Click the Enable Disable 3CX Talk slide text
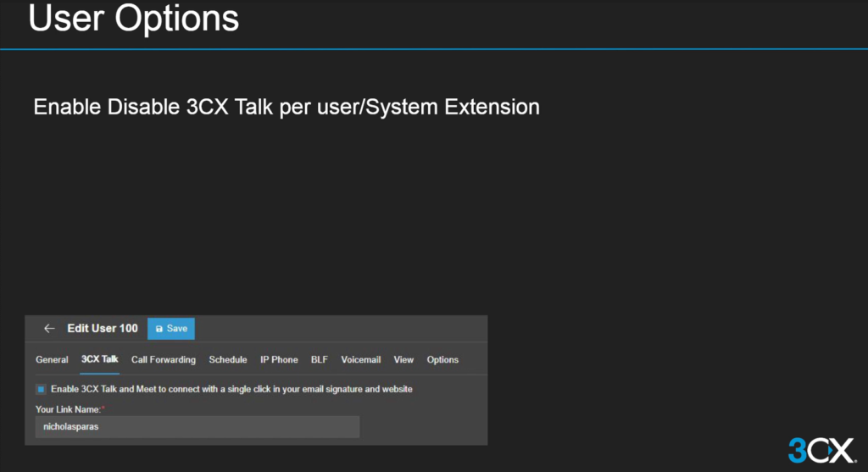 [x=287, y=108]
